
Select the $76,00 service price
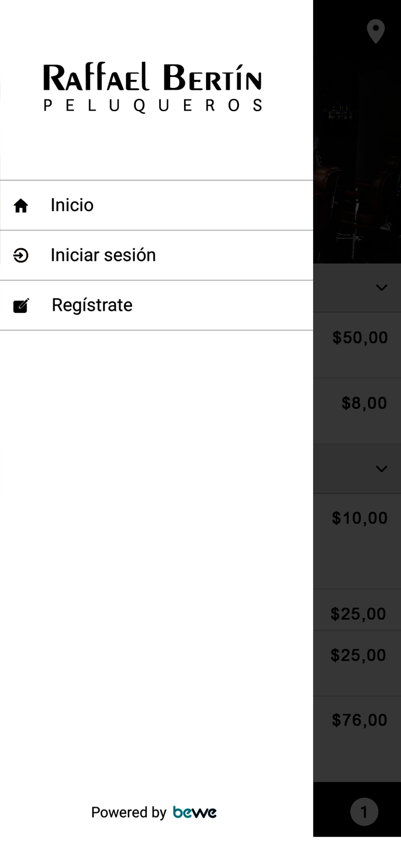(359, 720)
